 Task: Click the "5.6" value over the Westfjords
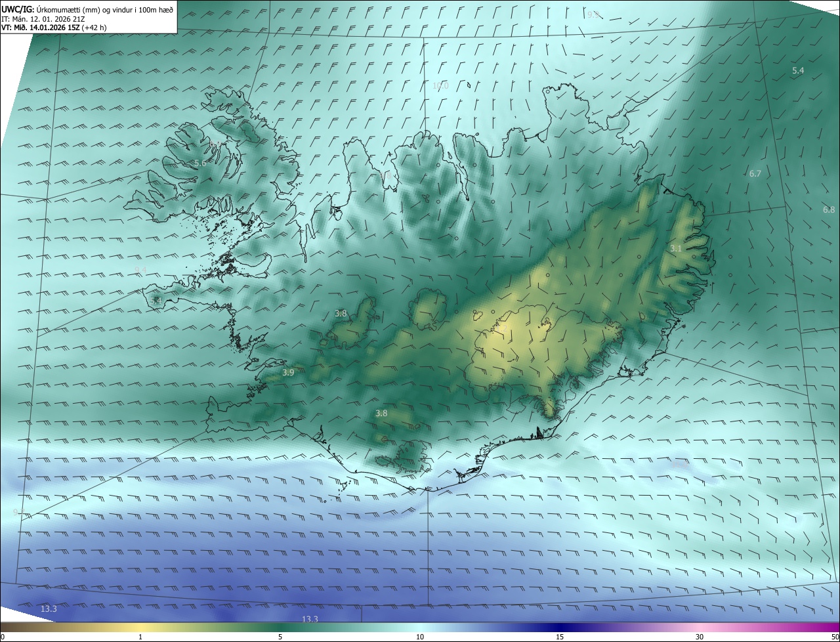pyautogui.click(x=200, y=163)
